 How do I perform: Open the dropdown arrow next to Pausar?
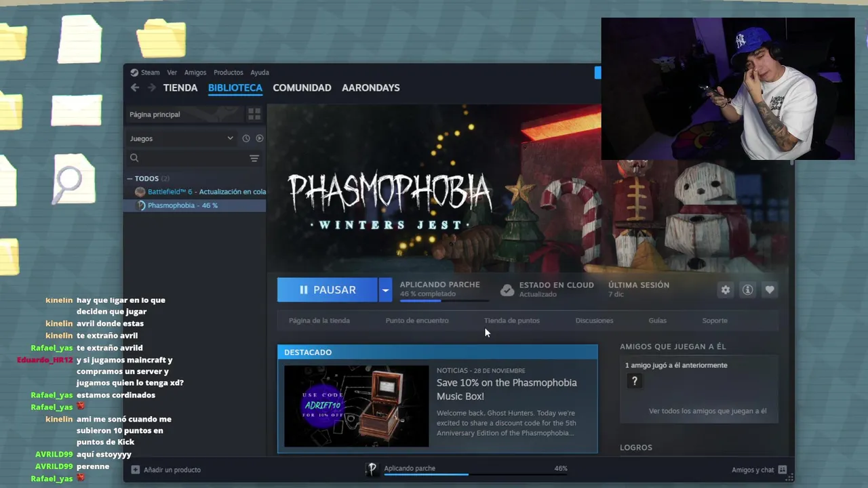385,290
